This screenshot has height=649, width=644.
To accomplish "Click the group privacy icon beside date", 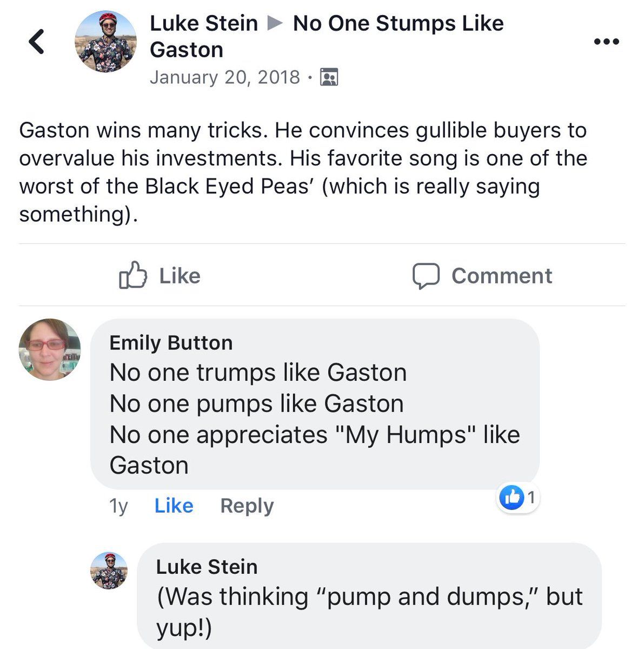I will 329,77.
